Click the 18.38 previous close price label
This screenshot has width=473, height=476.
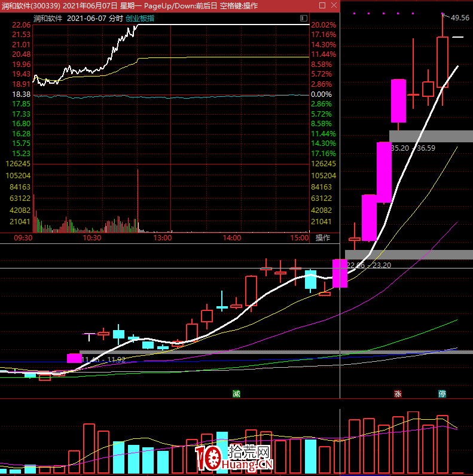click(x=22, y=94)
